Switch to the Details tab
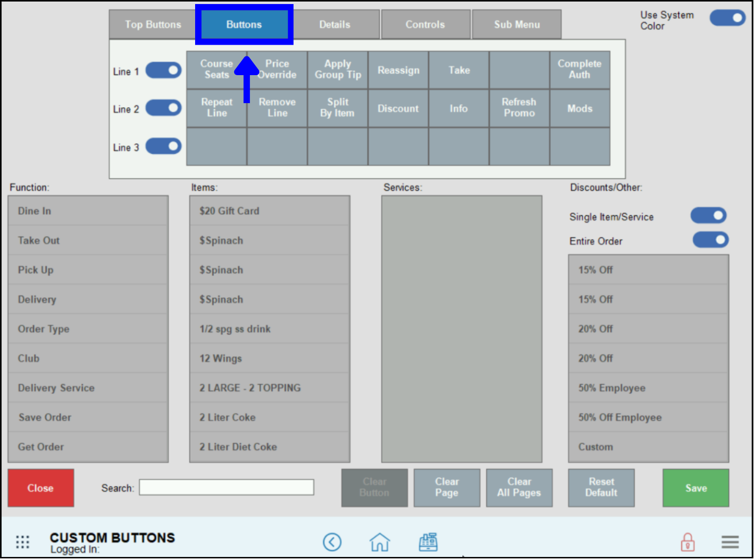This screenshot has height=560, width=754. click(x=335, y=24)
